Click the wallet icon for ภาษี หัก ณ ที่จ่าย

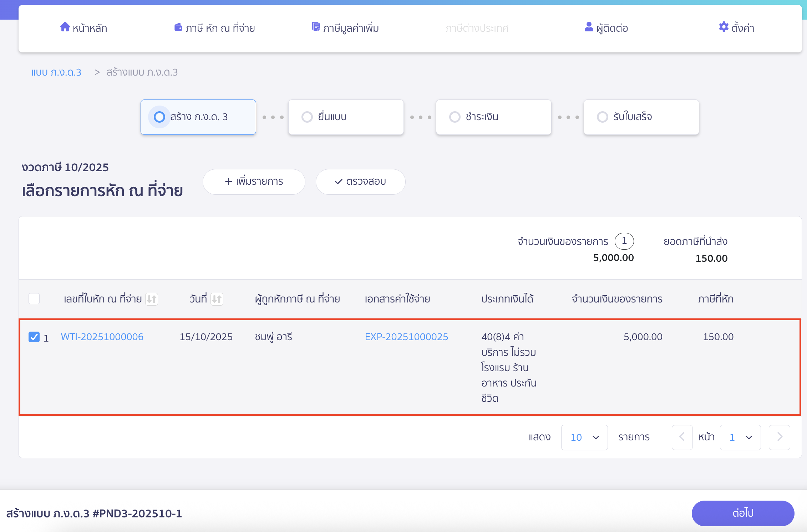click(178, 27)
